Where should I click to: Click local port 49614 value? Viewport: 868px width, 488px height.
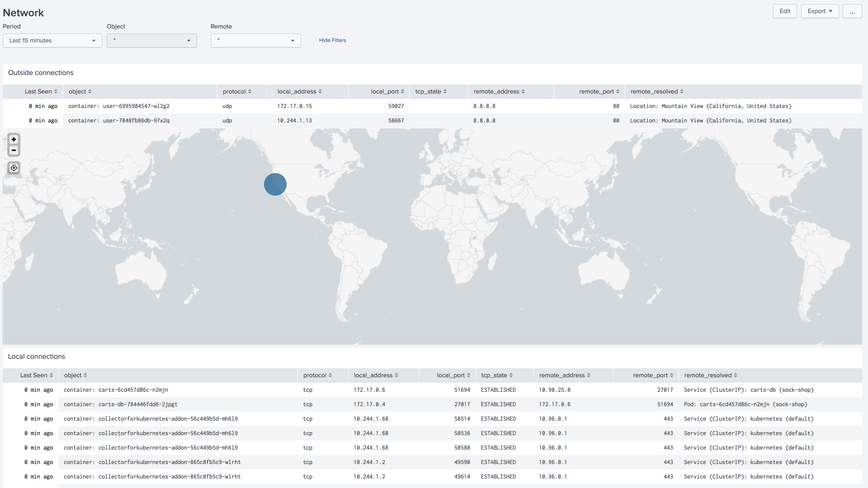click(x=462, y=476)
